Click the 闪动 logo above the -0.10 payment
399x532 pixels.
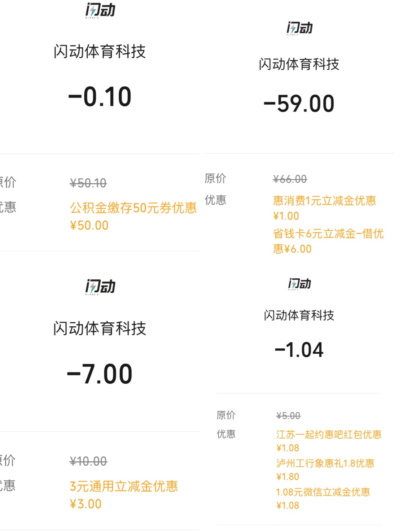100,10
